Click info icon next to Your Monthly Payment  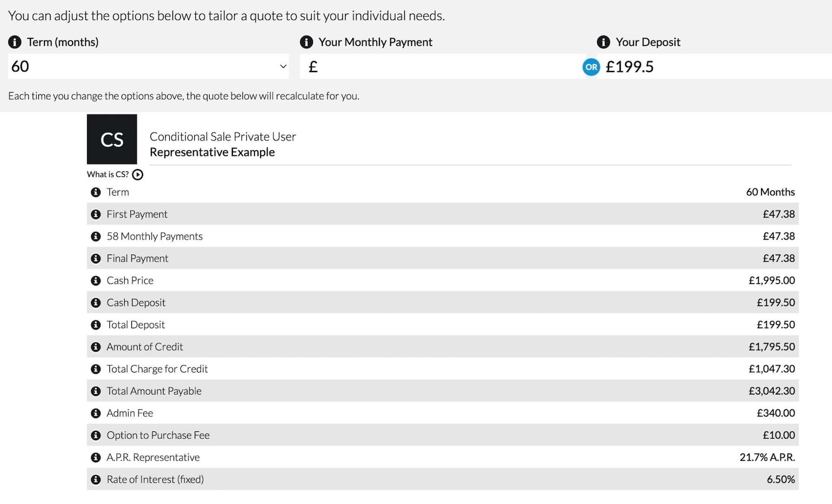click(x=306, y=42)
